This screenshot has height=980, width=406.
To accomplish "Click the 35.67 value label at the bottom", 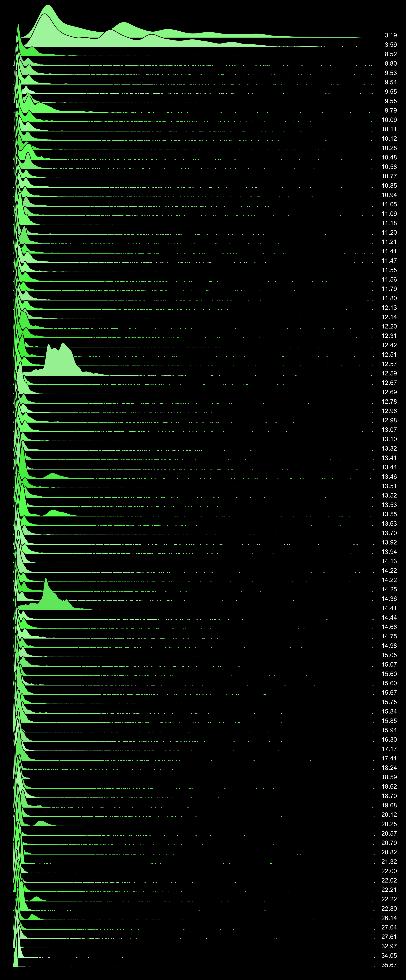I will (389, 965).
